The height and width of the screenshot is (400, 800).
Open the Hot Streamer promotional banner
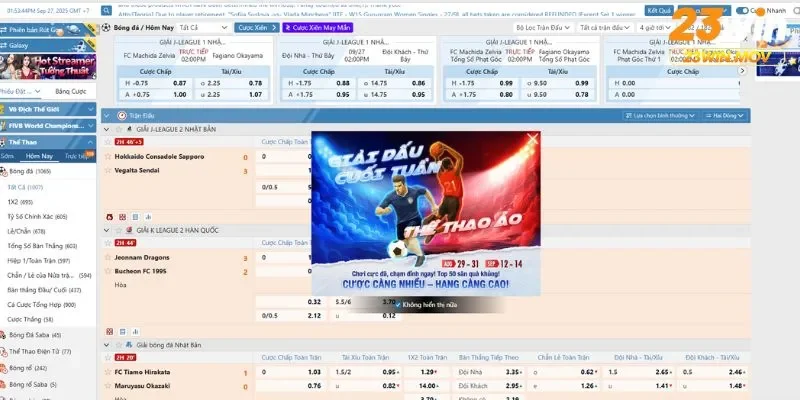tap(48, 67)
